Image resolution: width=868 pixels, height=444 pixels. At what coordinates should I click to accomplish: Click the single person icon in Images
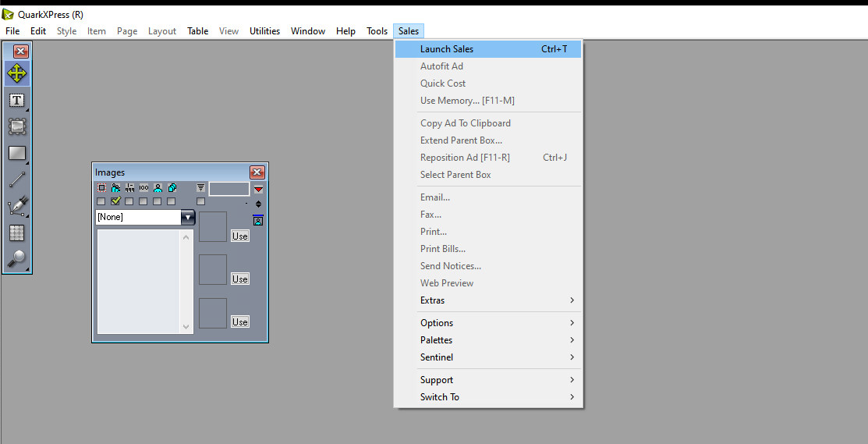(x=158, y=188)
